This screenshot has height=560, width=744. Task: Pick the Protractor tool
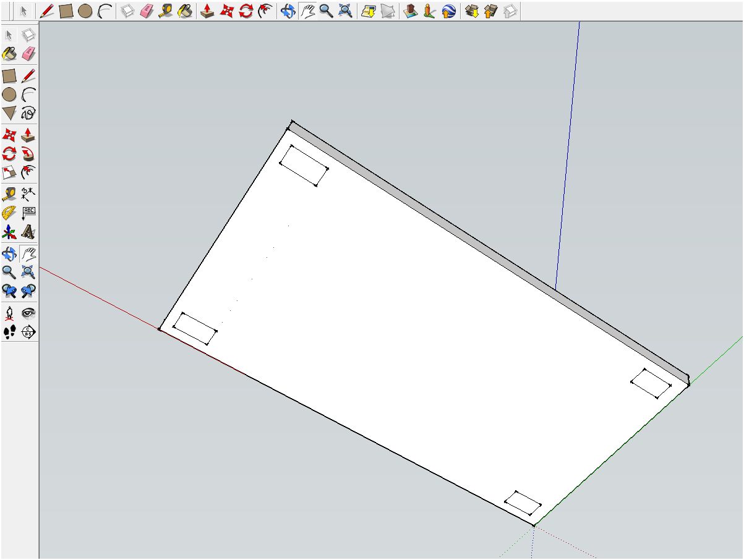point(9,213)
